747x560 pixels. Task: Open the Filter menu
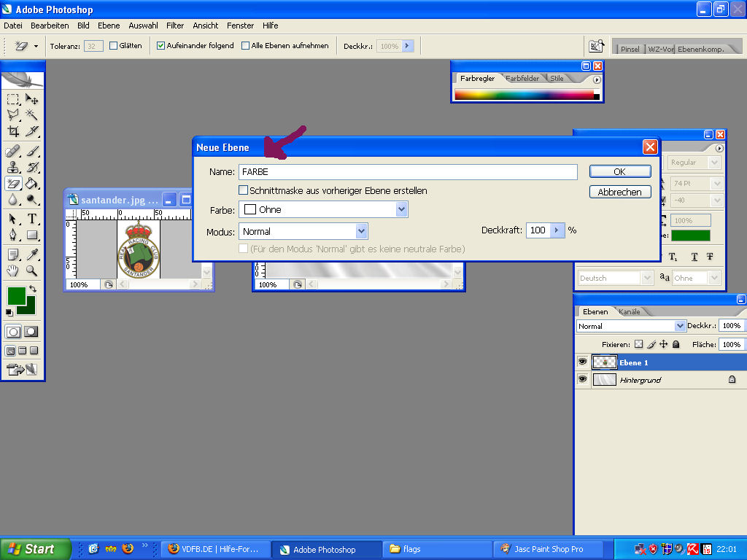pos(175,26)
